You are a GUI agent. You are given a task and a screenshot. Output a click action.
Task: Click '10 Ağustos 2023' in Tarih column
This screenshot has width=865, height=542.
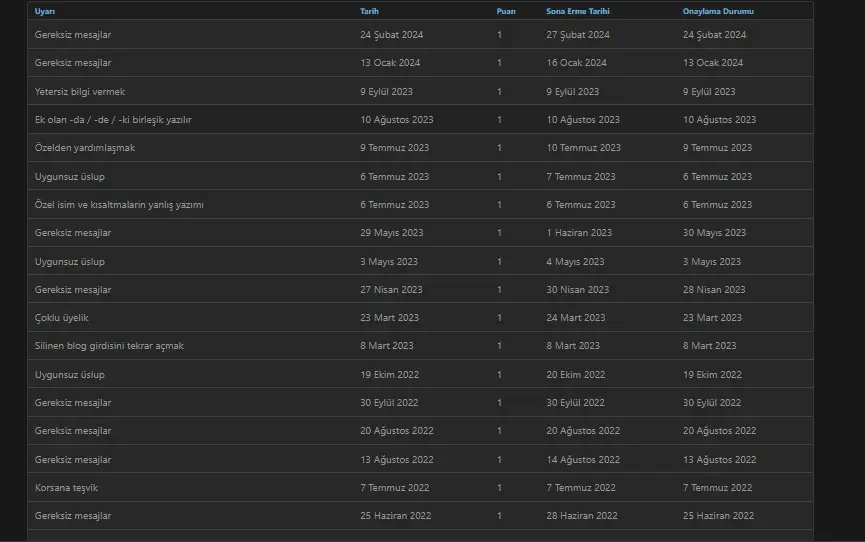pos(397,120)
